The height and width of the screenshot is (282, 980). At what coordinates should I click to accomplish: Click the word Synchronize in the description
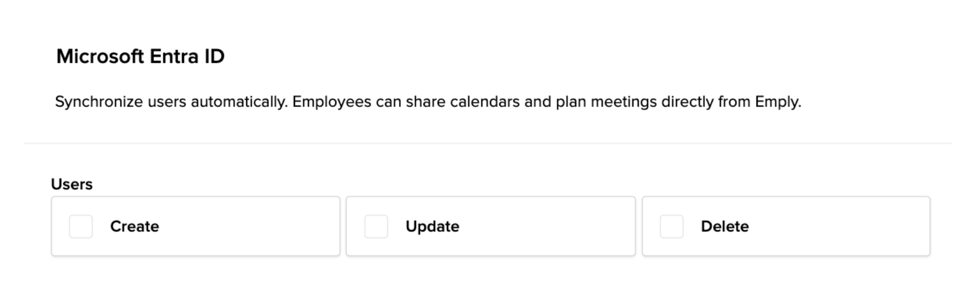point(99,102)
